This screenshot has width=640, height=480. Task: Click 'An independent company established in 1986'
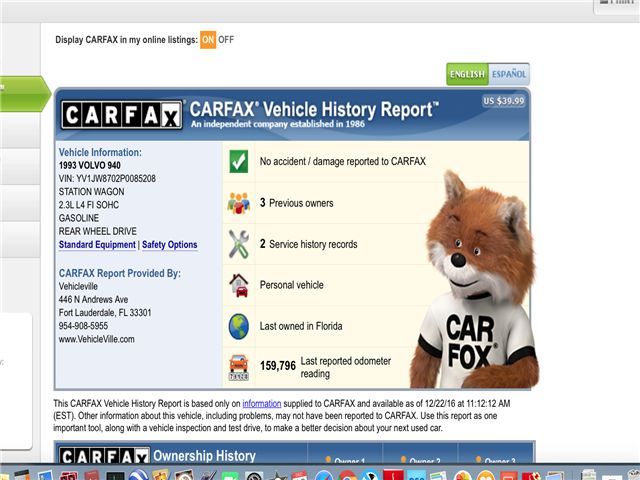point(278,124)
